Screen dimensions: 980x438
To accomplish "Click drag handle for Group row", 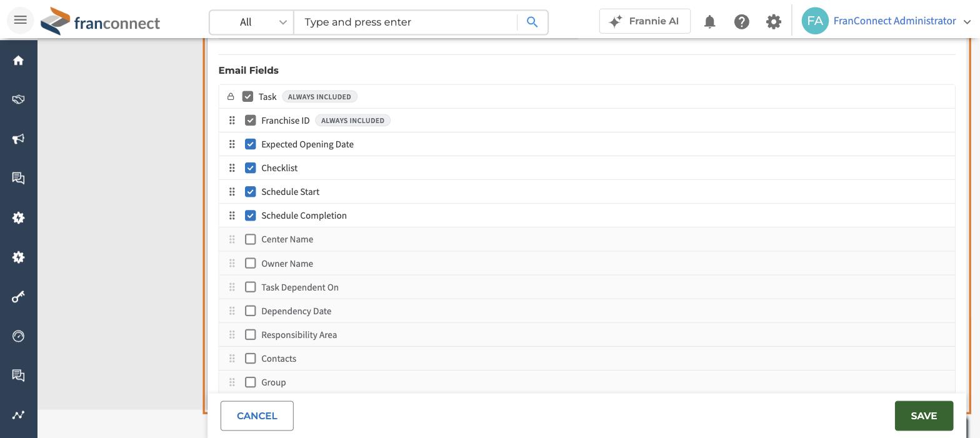I will click(x=232, y=382).
